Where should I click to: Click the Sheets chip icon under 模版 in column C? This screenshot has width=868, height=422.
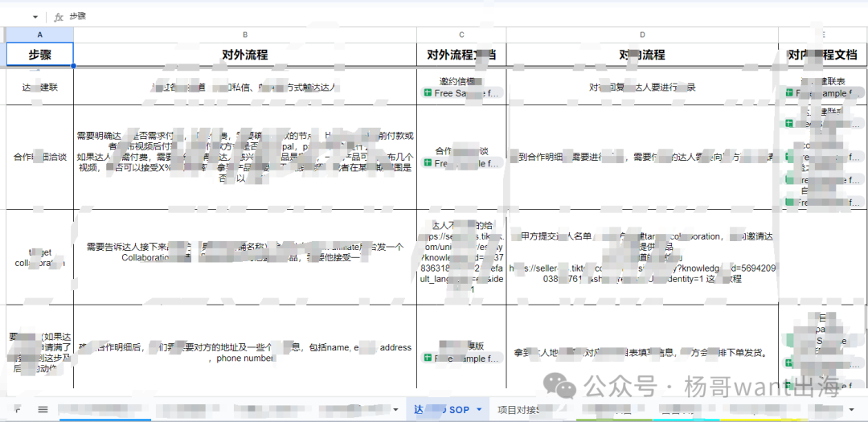(428, 358)
